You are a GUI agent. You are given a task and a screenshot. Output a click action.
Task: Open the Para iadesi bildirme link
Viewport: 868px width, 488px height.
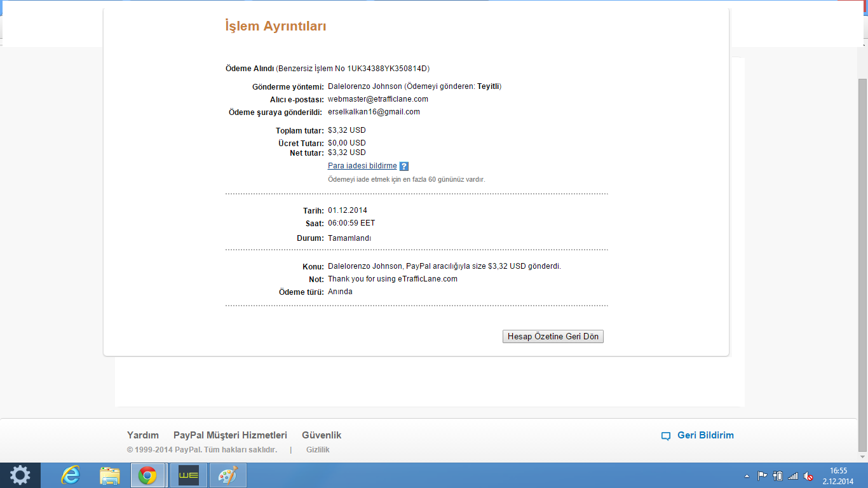(x=362, y=166)
